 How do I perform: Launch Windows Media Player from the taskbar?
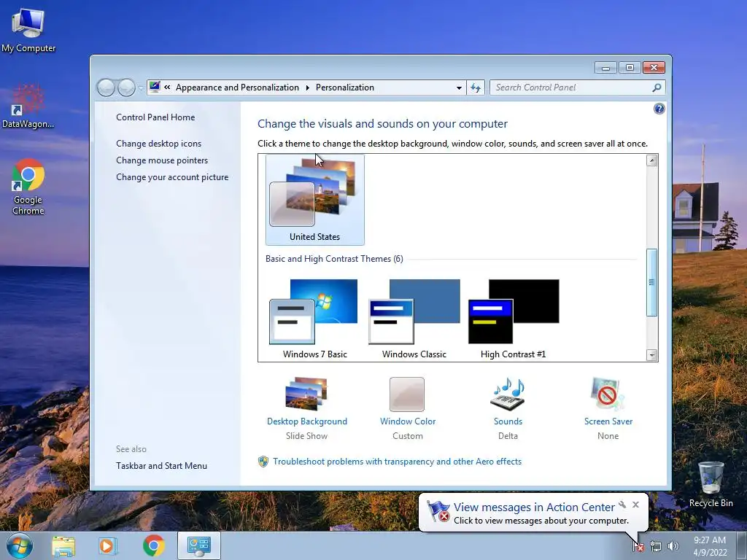(x=108, y=545)
